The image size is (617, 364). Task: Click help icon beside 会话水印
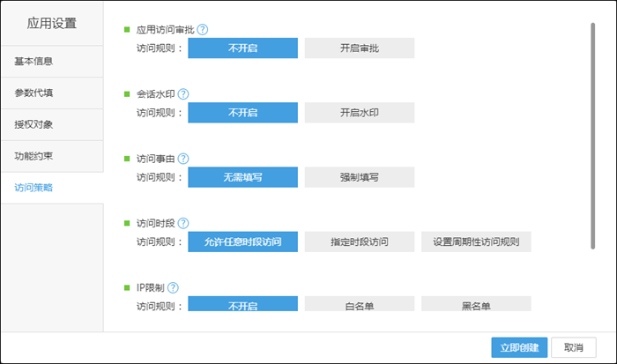(x=183, y=93)
